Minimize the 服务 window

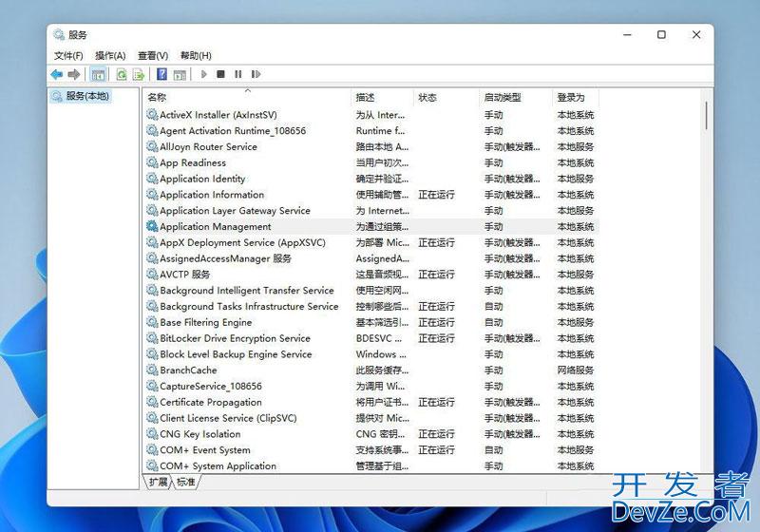[x=627, y=35]
